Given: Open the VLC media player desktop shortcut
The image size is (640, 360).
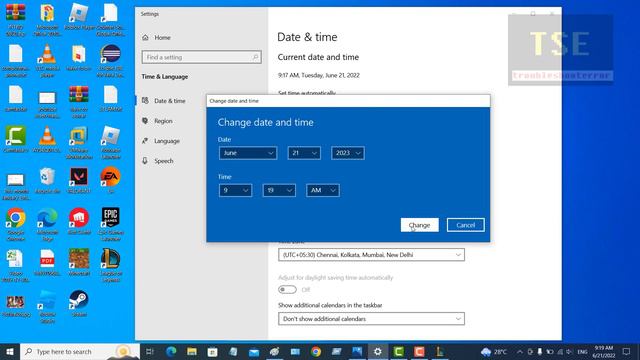Looking at the screenshot, I should click(47, 60).
